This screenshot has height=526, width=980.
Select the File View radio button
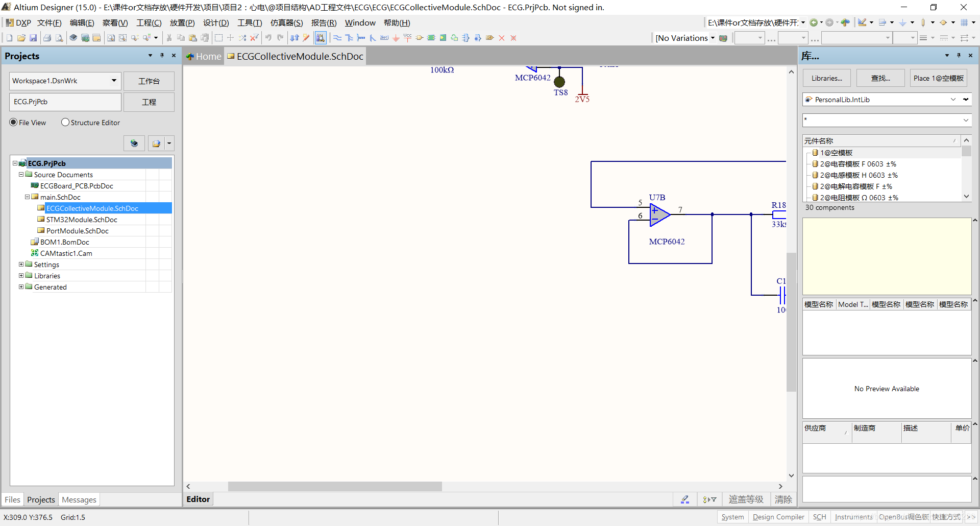coord(13,123)
